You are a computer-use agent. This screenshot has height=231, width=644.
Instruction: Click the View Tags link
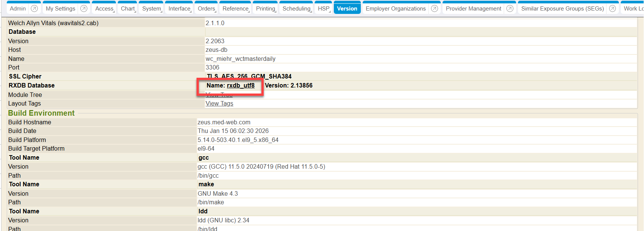(219, 104)
